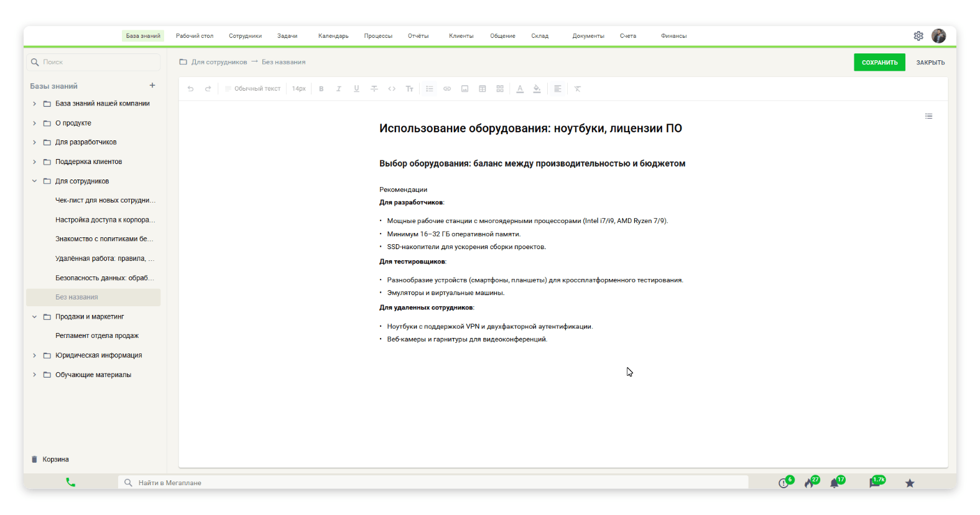Insert an image into the article

pos(465,89)
